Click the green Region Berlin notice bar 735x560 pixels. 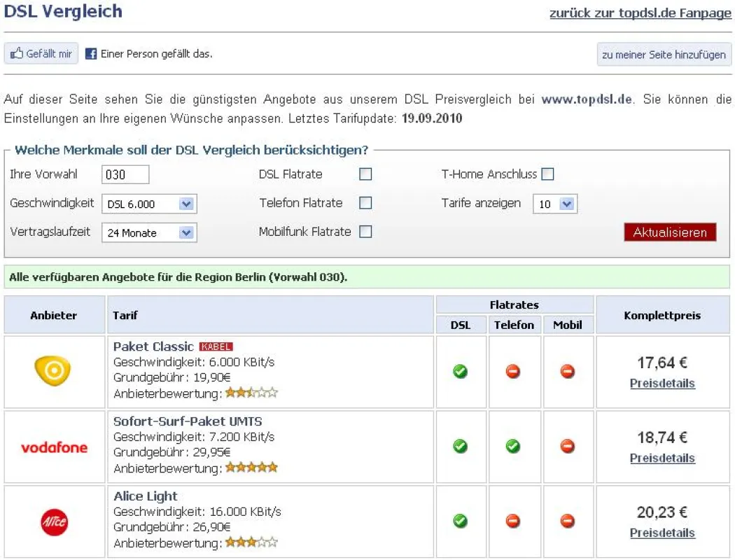click(x=367, y=277)
